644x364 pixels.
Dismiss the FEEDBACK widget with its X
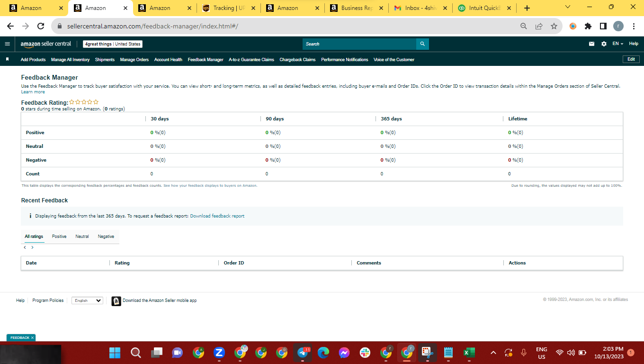coord(32,338)
